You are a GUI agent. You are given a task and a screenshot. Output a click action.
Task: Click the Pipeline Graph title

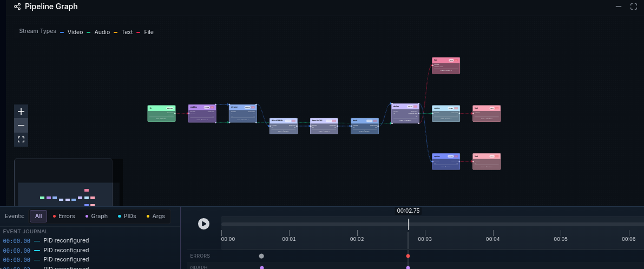click(x=51, y=6)
